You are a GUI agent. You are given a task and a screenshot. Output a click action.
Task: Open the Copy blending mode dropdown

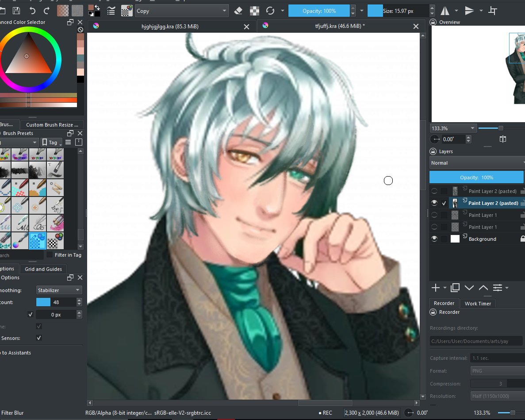pyautogui.click(x=181, y=11)
